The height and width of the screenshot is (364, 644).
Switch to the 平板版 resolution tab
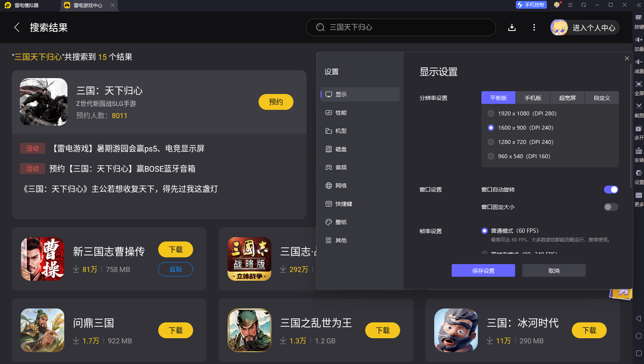498,98
